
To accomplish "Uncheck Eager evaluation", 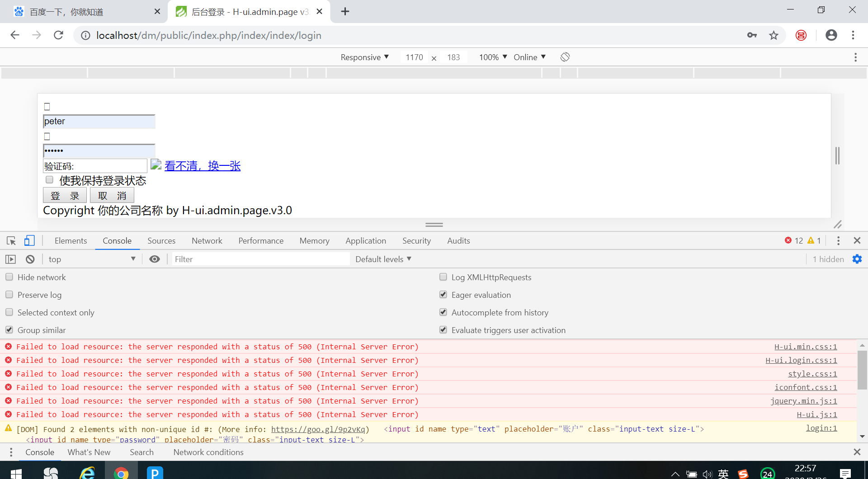I will click(x=443, y=295).
